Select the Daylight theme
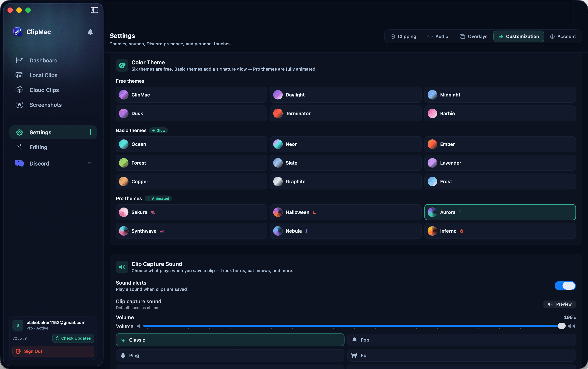Image resolution: width=588 pixels, height=369 pixels. (345, 95)
